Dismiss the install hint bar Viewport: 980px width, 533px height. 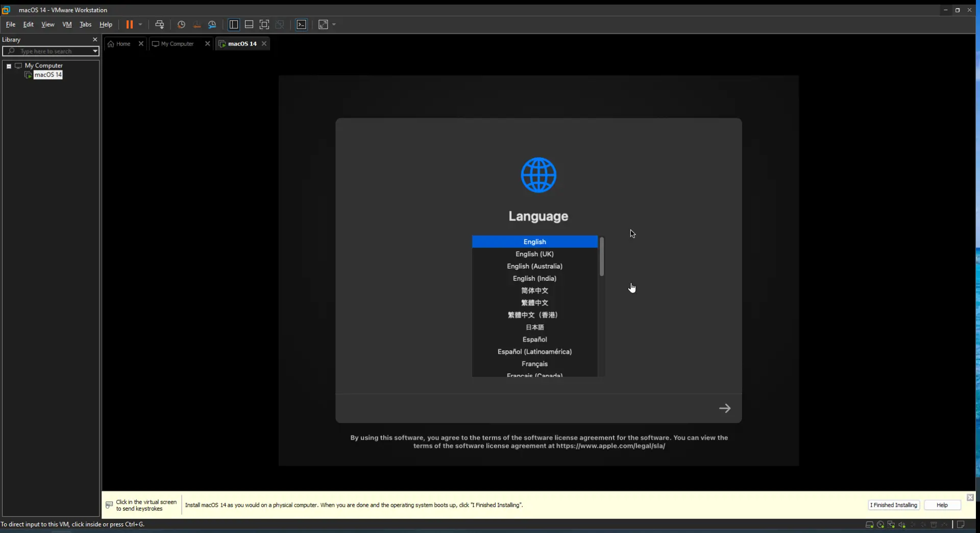tap(970, 497)
